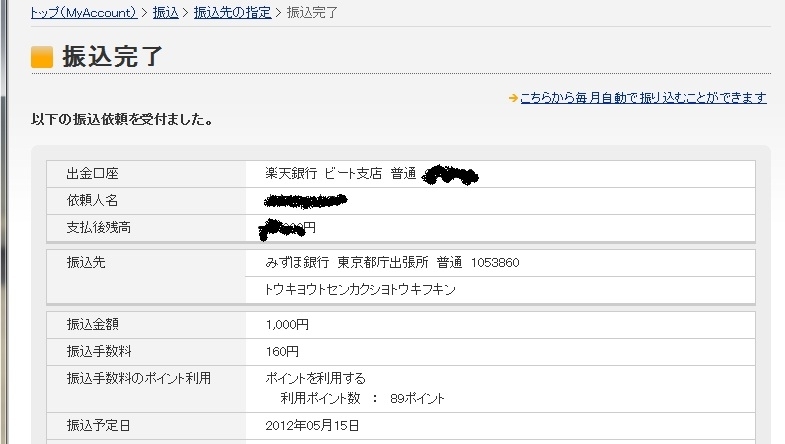Click the account number 1053860
Image resolution: width=785 pixels, height=444 pixels.
point(495,263)
